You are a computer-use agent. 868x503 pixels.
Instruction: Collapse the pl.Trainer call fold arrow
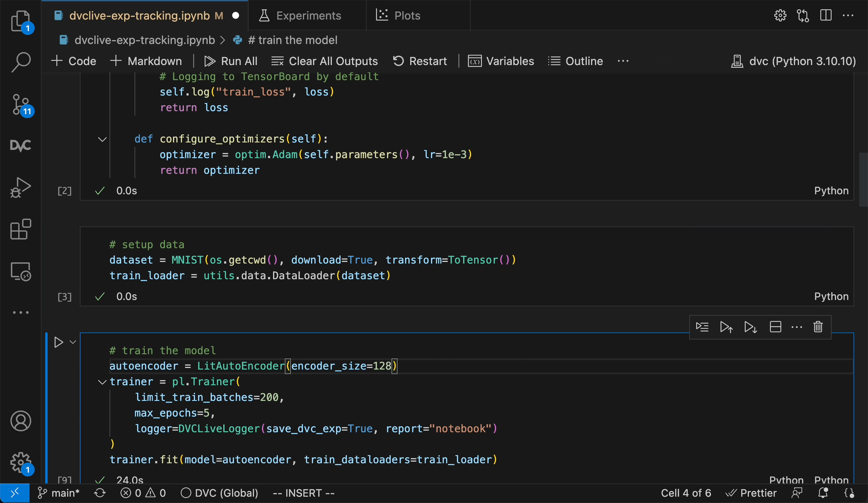[x=102, y=382]
